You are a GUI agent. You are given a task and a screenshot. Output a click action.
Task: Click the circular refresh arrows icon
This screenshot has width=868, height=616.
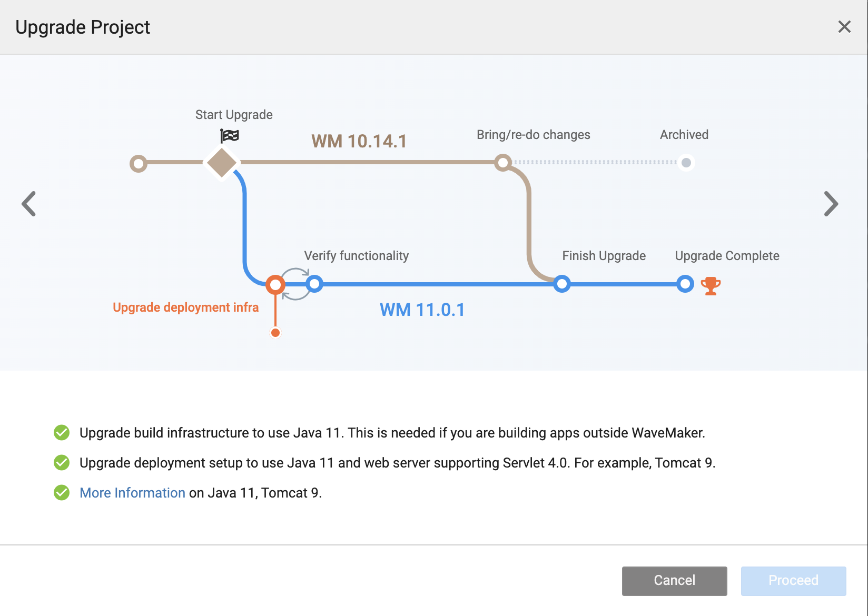(295, 284)
